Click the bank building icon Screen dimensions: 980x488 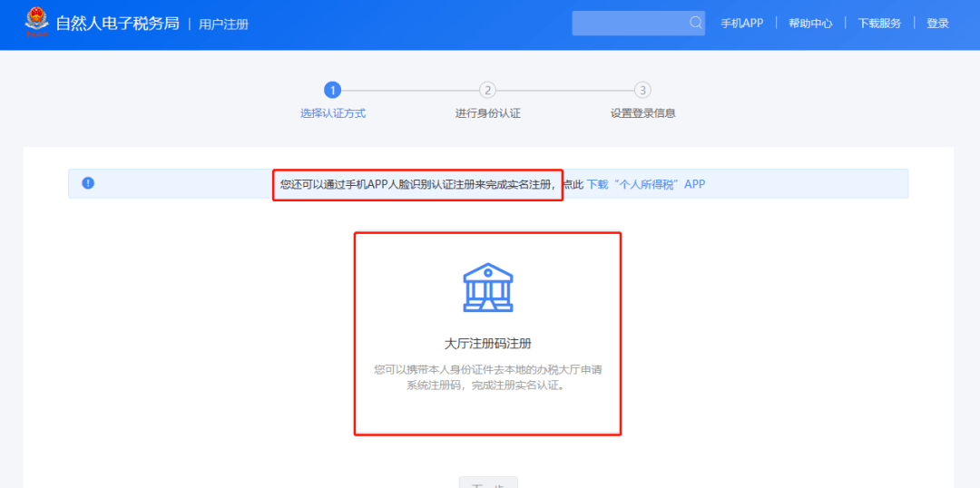[487, 288]
